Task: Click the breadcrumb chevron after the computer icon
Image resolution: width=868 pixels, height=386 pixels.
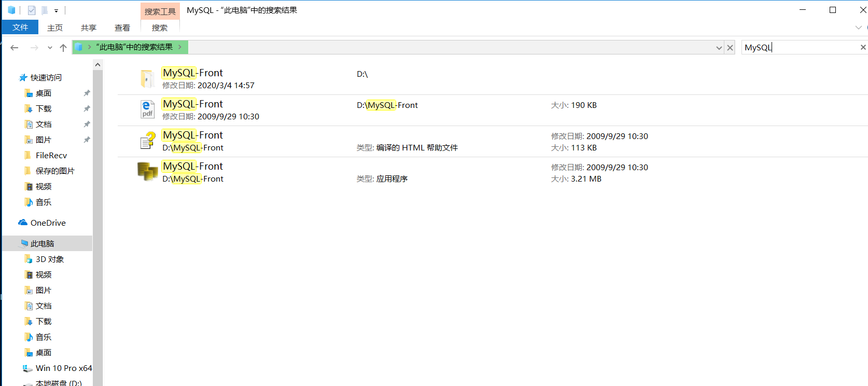Action: [x=90, y=47]
